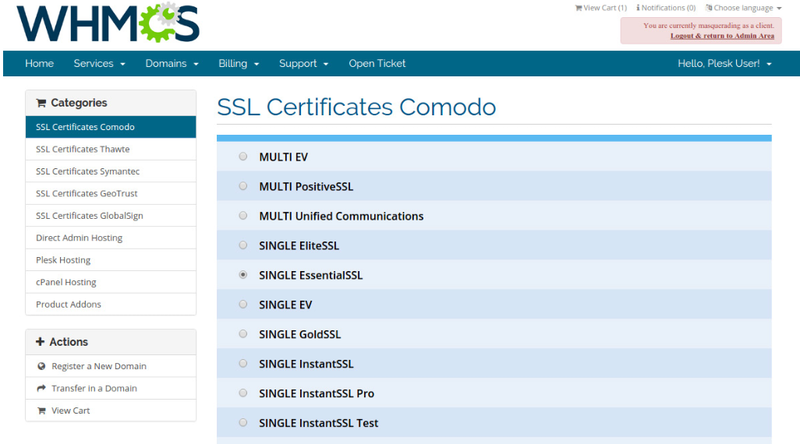Open Notifications (0) link

(666, 8)
